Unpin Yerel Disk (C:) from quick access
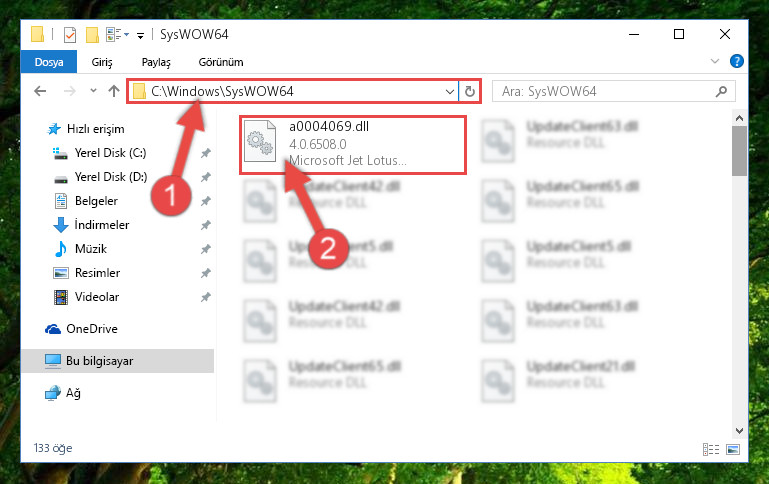Viewport: 769px width, 484px height. point(205,153)
